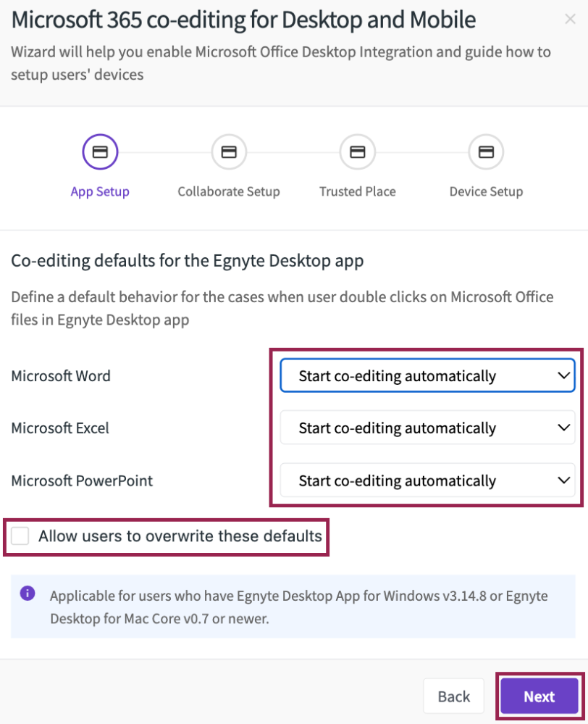588x724 pixels.
Task: Click the chevron arrow of the Word dropdown
Action: (x=563, y=375)
